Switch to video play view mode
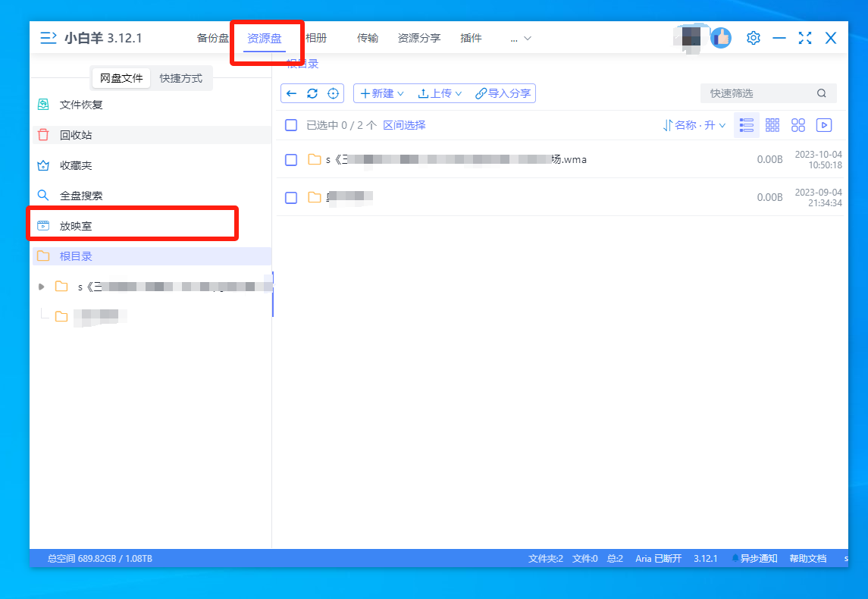The height and width of the screenshot is (599, 868). [824, 125]
